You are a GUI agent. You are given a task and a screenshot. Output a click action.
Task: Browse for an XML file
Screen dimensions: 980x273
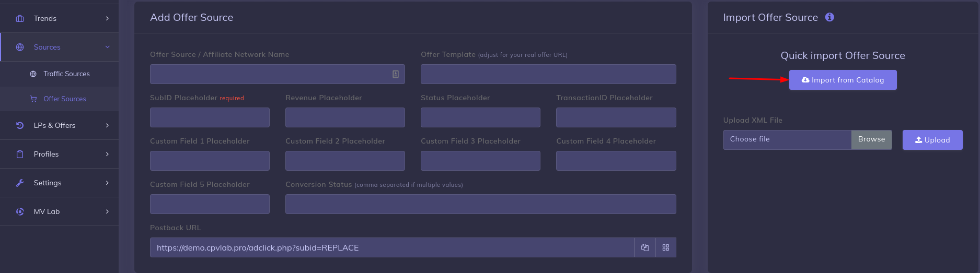[871, 139]
